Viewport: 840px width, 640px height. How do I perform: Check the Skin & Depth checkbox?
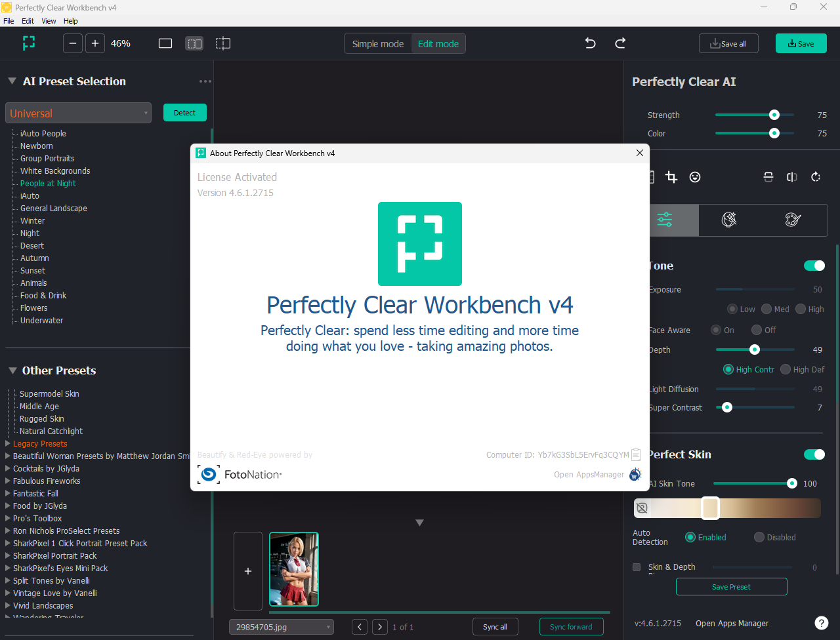(x=637, y=567)
